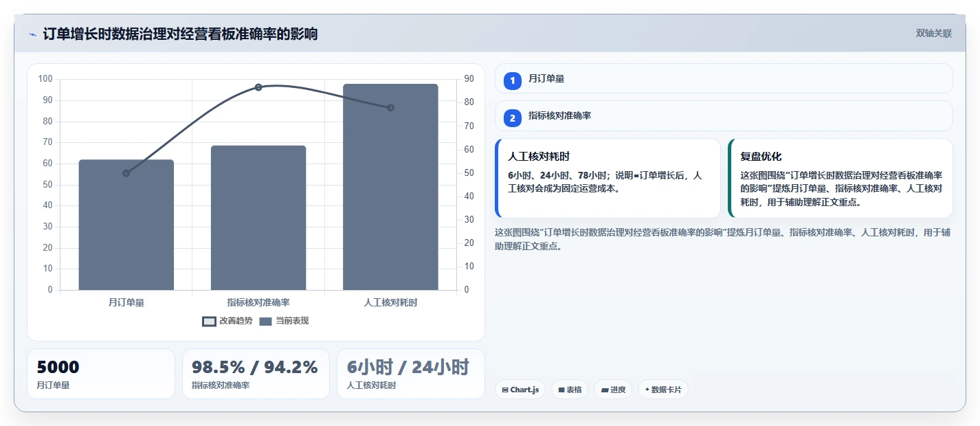This screenshot has width=980, height=426.
Task: Open the 复盘优化 info card
Action: (840, 178)
